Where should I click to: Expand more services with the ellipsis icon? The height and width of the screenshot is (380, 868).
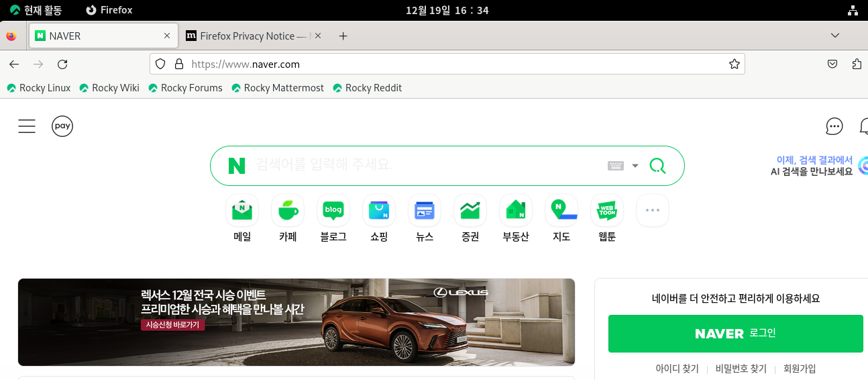click(653, 210)
